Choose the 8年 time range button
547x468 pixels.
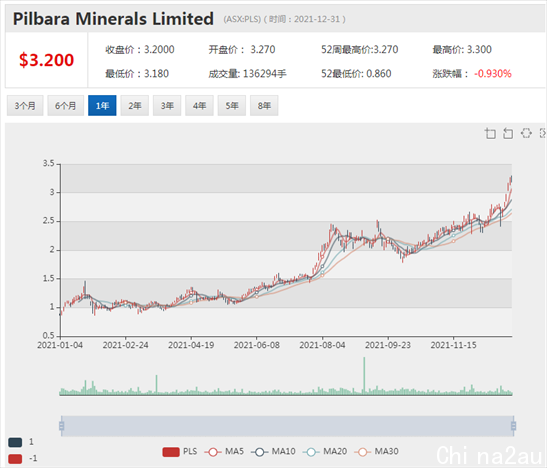(264, 106)
